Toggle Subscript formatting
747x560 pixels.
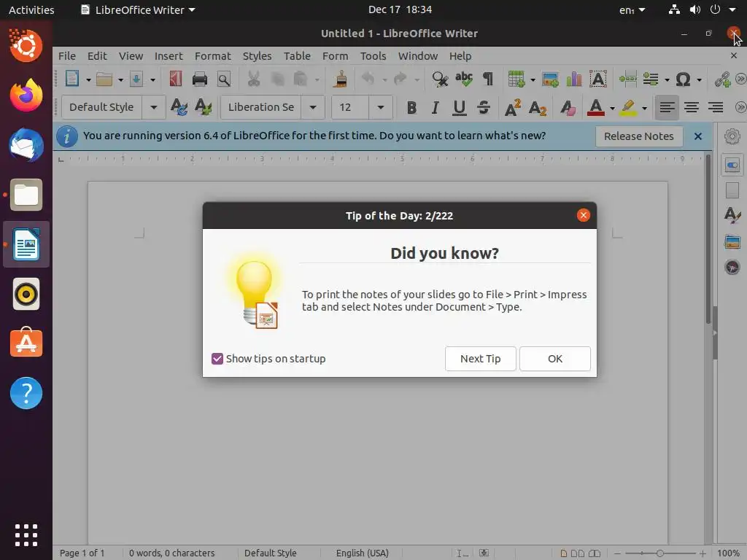[538, 108]
